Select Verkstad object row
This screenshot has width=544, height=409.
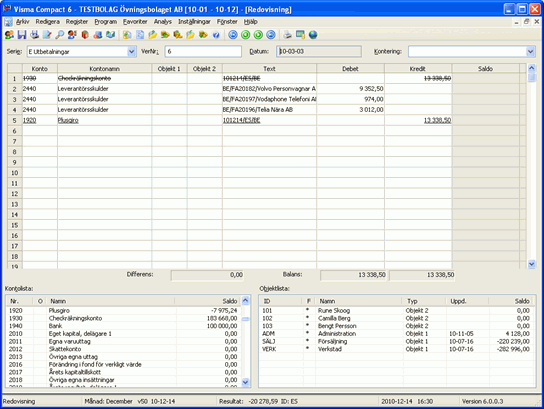click(x=397, y=349)
